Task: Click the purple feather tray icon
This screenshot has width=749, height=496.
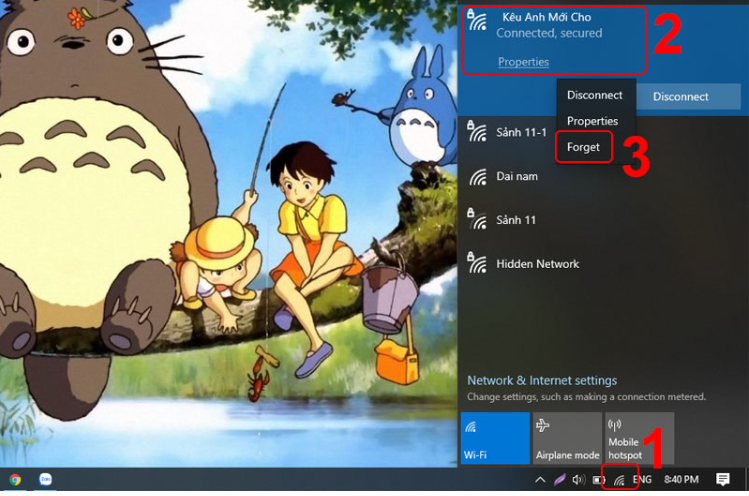Action: (559, 479)
